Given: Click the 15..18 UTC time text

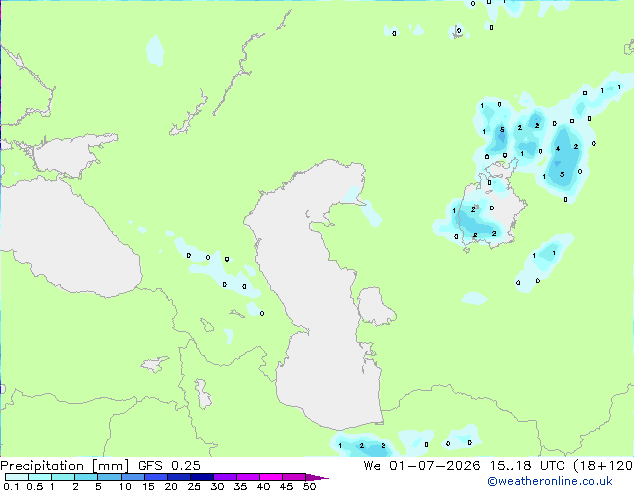Looking at the screenshot, I should tap(527, 466).
